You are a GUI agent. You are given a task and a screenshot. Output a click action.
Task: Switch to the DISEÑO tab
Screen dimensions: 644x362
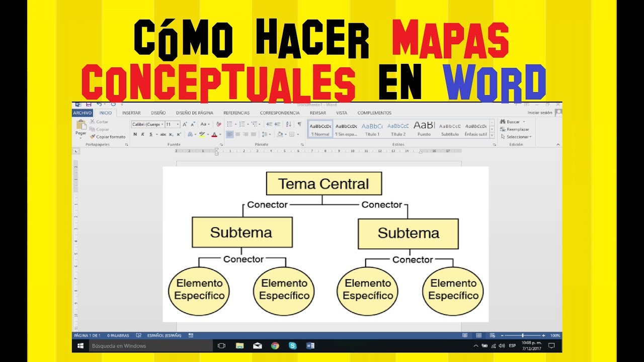click(x=158, y=113)
